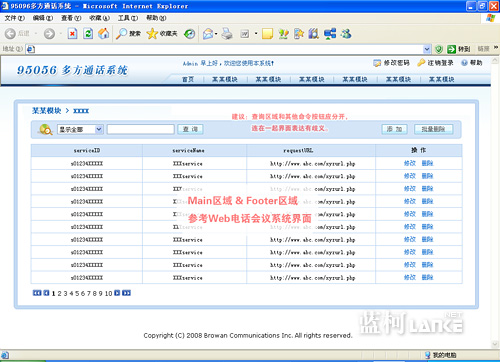Go to last page pagination icon
The image size is (500, 362).
tap(126, 293)
